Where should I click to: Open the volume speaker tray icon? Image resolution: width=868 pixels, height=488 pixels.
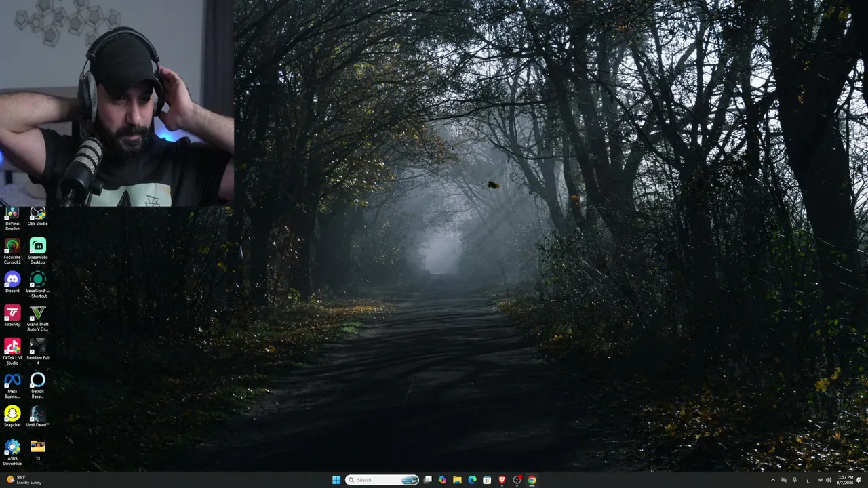click(x=828, y=480)
